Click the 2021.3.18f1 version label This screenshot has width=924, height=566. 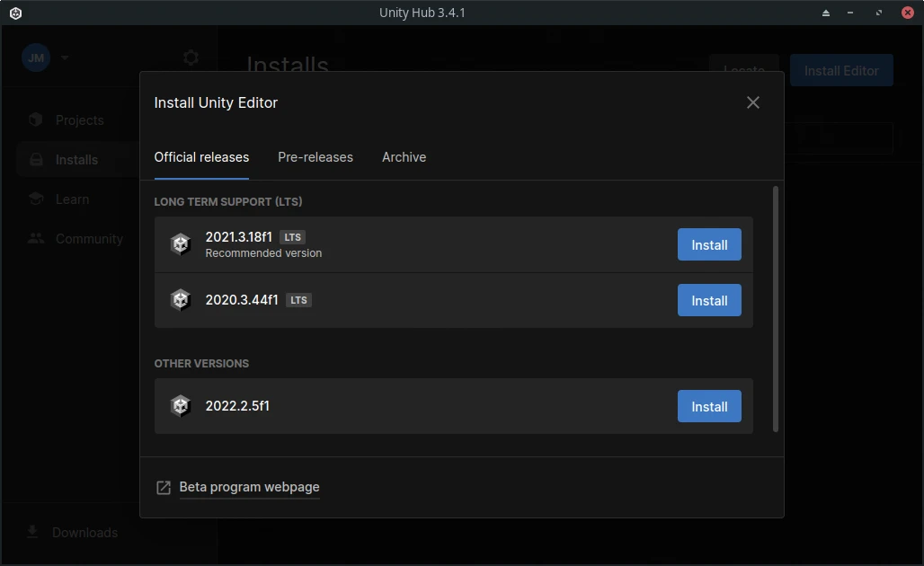coord(239,237)
